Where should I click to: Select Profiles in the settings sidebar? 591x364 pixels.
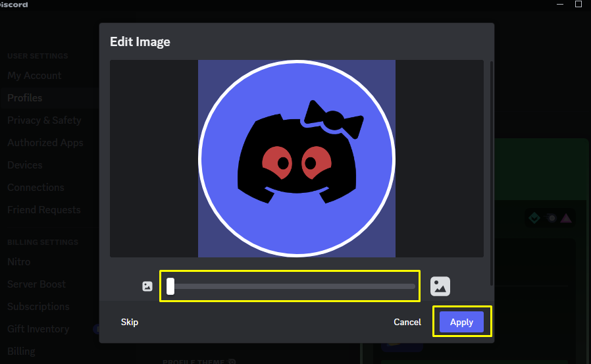[25, 98]
